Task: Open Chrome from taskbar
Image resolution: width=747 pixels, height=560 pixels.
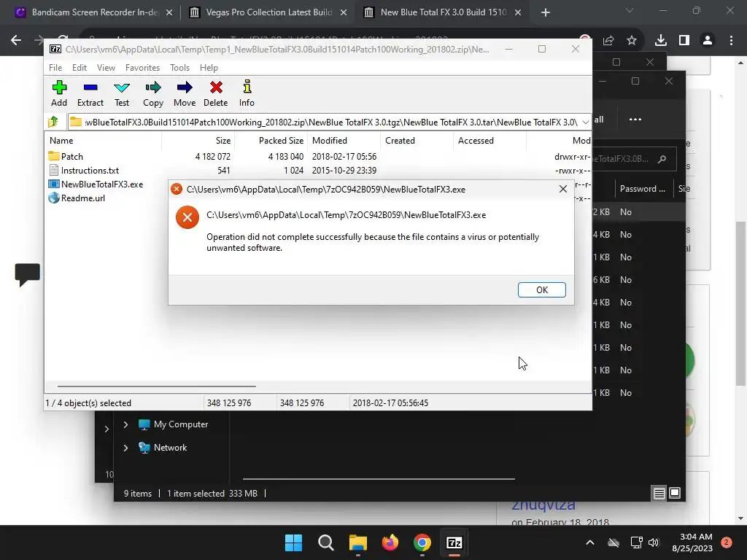Action: click(x=422, y=542)
